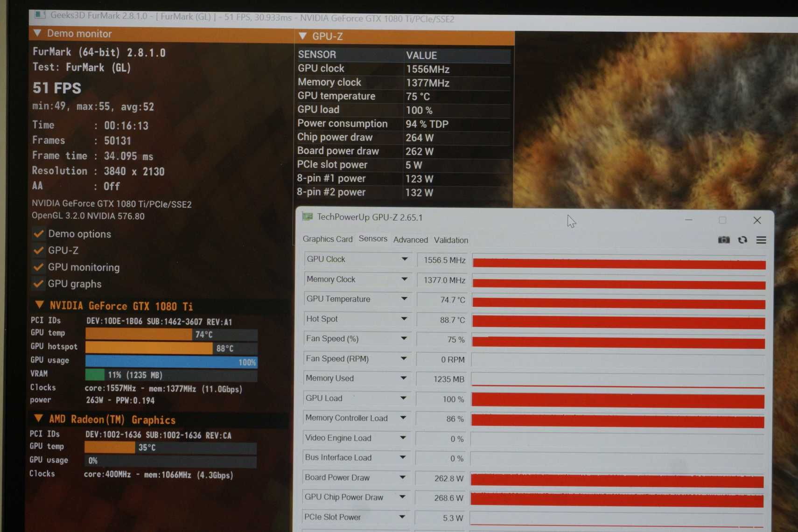Image resolution: width=798 pixels, height=532 pixels.
Task: Open the Memory Clock sensor dropdown
Action: pyautogui.click(x=405, y=279)
